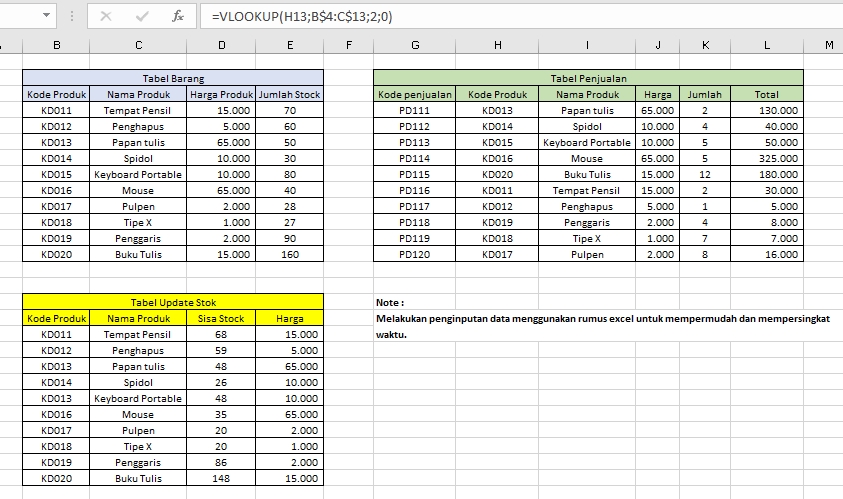Select column G header
Image resolution: width=843 pixels, height=499 pixels.
pos(415,45)
